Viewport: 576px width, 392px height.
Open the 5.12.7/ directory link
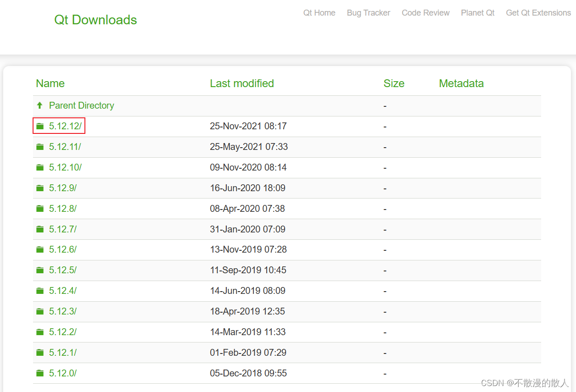tap(63, 229)
